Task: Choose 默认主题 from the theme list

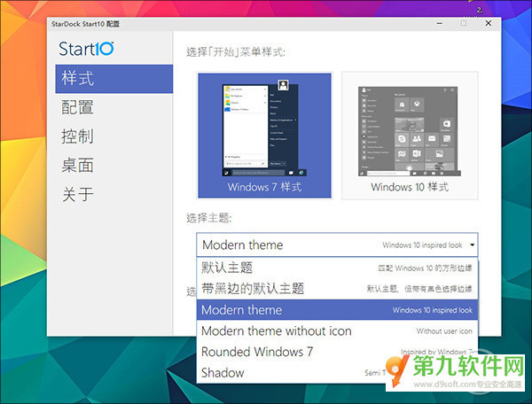Action: point(337,268)
